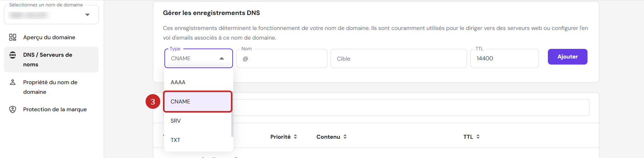Click the red step 3 badge
This screenshot has height=158, width=644.
(153, 102)
